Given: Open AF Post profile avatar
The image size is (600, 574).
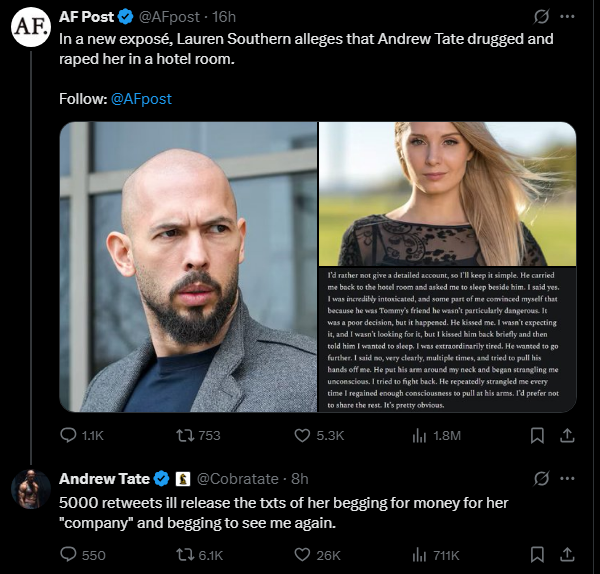Looking at the screenshot, I should (31, 27).
